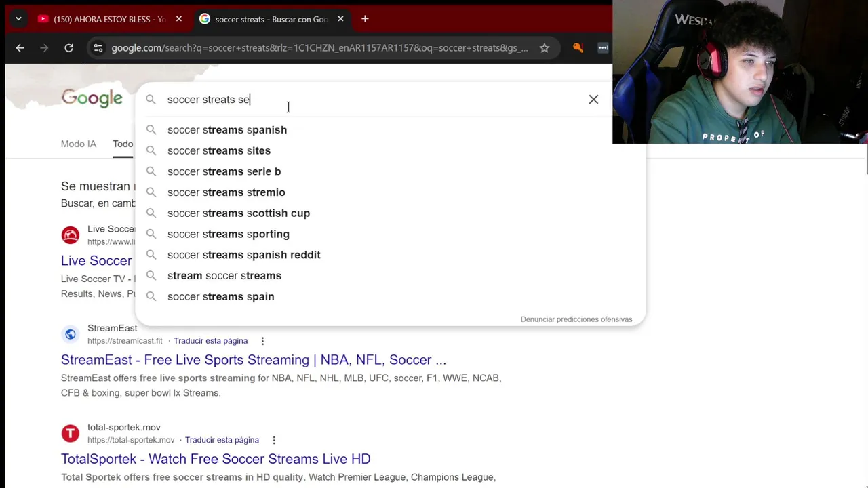Close the soccer streats Google tab
Image resolution: width=868 pixels, height=488 pixels.
[x=340, y=19]
